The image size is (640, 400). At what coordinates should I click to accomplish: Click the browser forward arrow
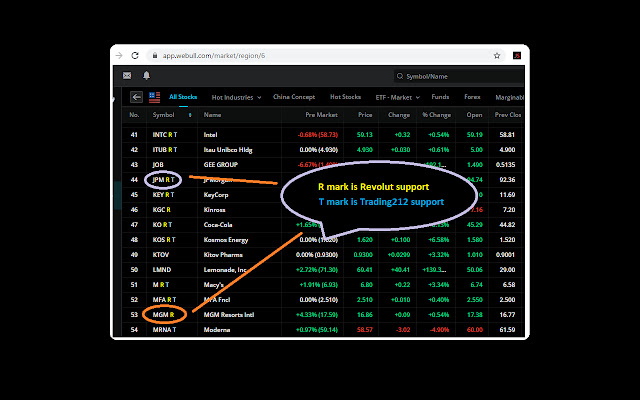pos(119,56)
